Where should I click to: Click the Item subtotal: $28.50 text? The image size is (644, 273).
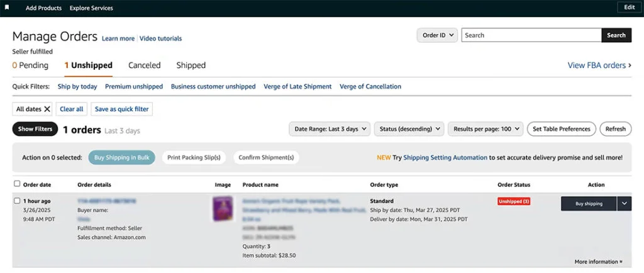click(x=269, y=255)
